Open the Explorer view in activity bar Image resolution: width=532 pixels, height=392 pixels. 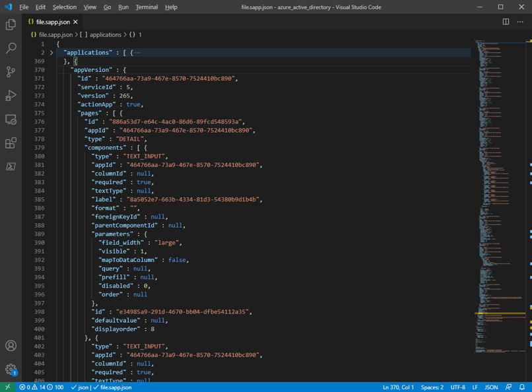pyautogui.click(x=11, y=25)
